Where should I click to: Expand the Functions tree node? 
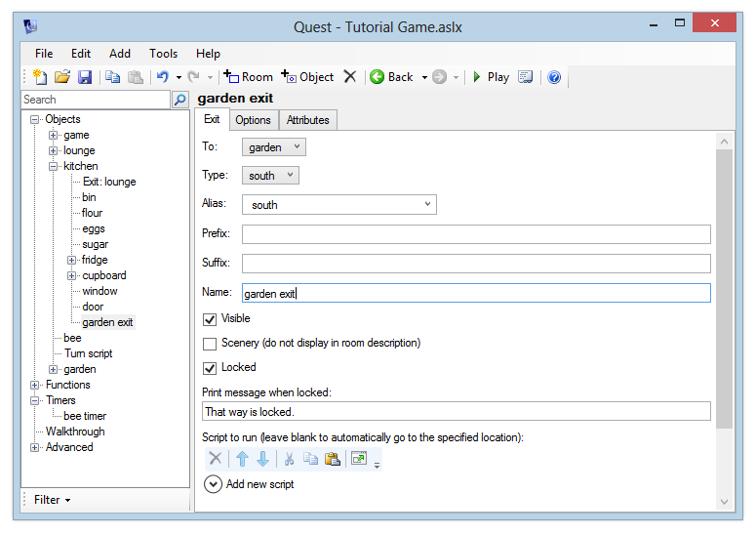click(x=35, y=385)
